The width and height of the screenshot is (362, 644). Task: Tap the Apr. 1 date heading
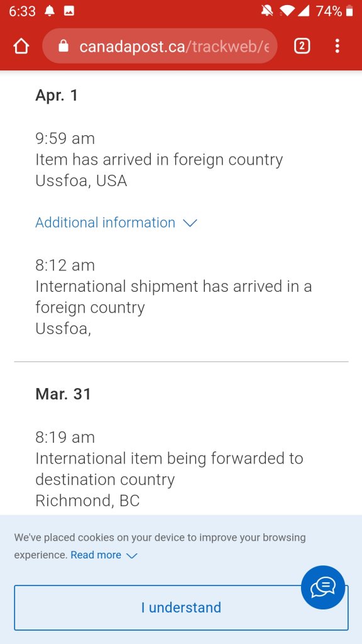[x=57, y=96]
